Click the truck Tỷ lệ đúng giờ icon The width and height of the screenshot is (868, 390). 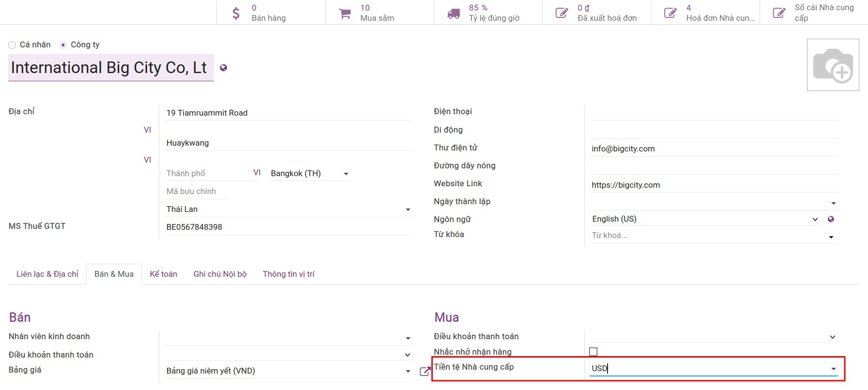[454, 13]
